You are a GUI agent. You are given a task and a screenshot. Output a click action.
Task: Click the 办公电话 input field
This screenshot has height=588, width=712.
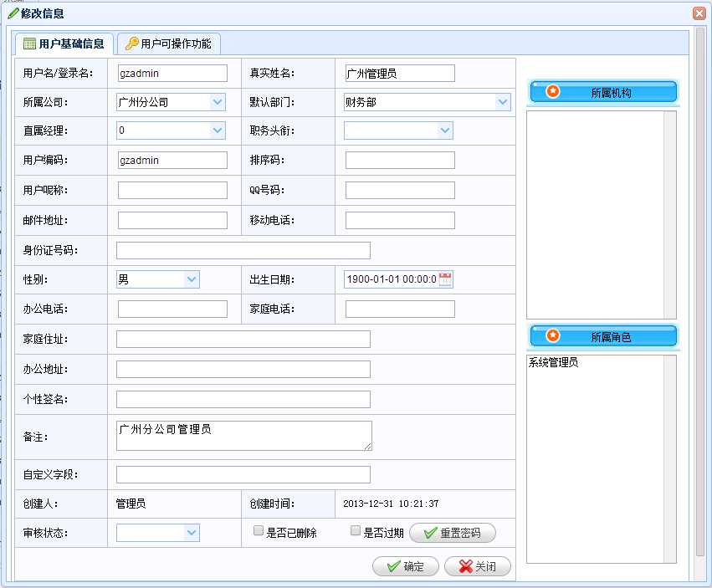pyautogui.click(x=172, y=309)
